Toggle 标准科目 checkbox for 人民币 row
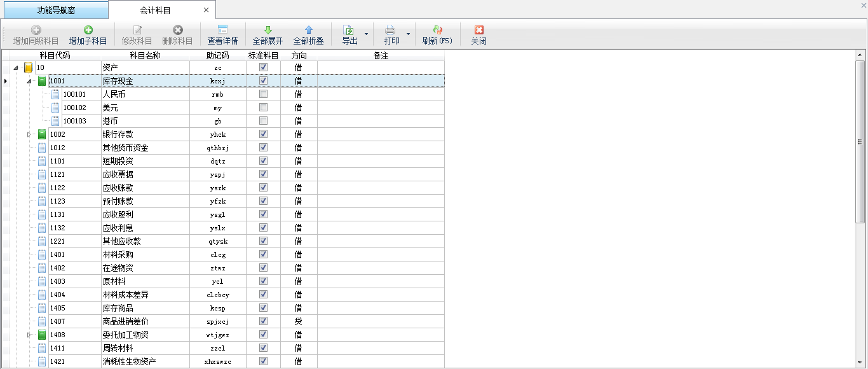868x369 pixels. 263,94
